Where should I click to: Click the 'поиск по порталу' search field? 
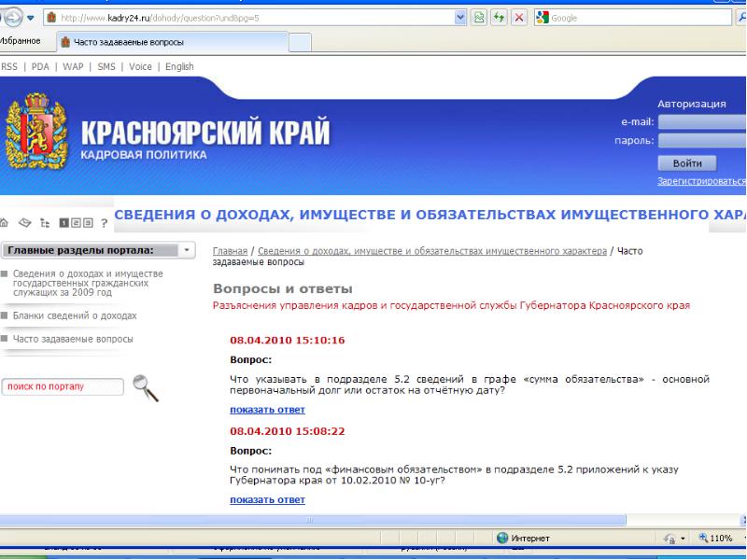[63, 386]
